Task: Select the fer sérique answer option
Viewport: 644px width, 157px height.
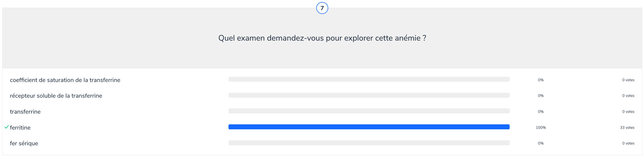Action: [24, 144]
